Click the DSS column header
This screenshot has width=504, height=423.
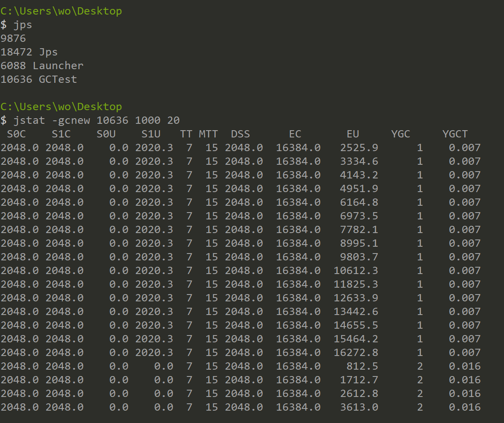[x=240, y=134]
